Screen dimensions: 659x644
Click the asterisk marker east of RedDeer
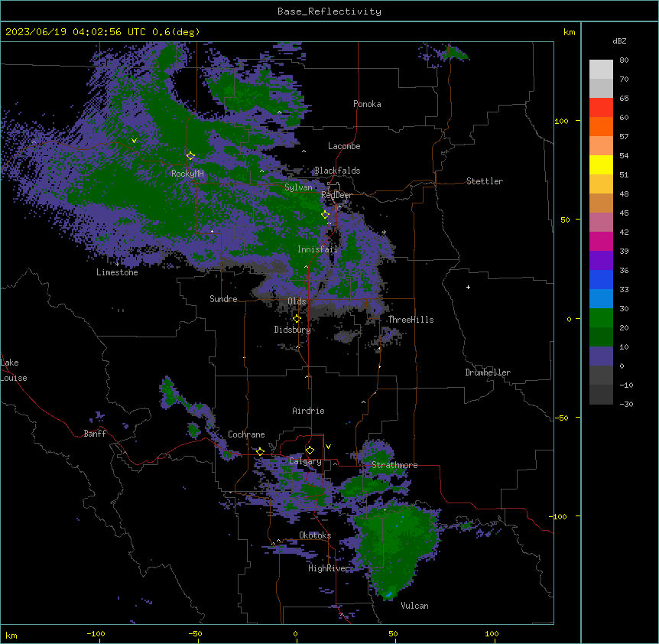[x=384, y=233]
